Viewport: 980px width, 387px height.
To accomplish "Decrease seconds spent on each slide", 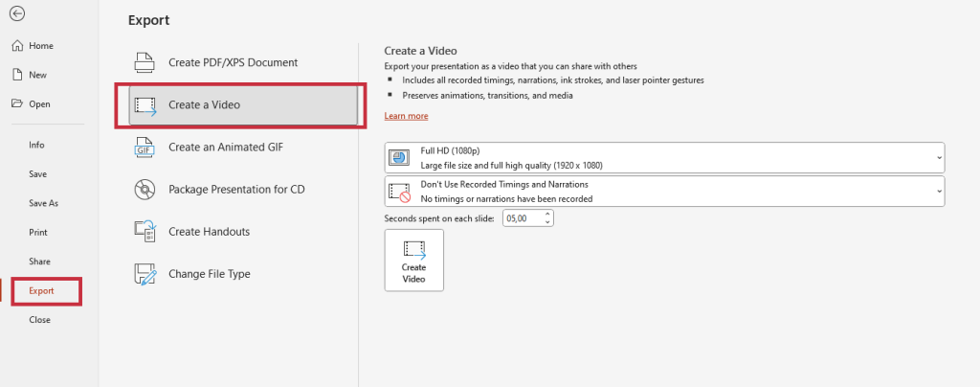I will click(547, 222).
